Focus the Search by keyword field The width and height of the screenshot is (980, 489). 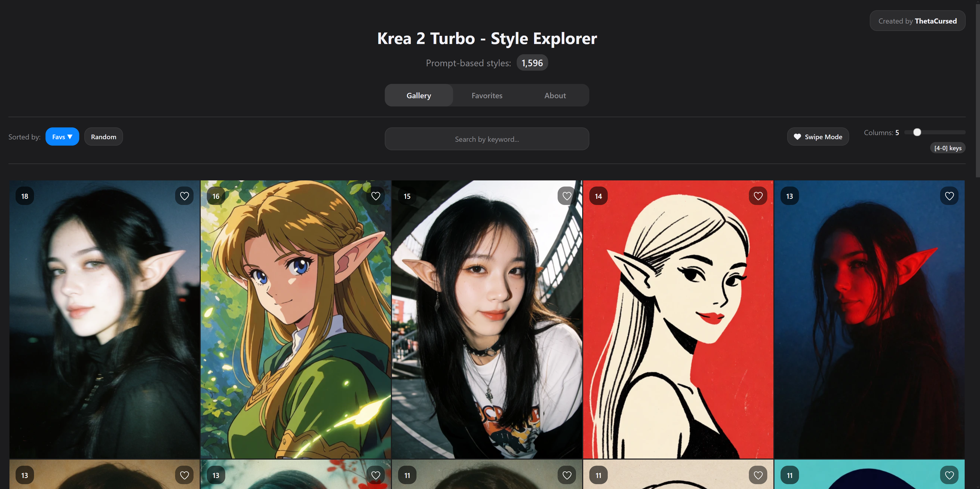[x=487, y=139]
